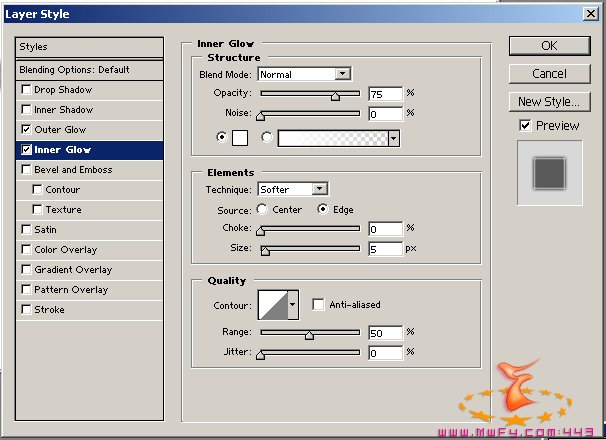606x440 pixels.
Task: Choose Center as the glow source
Action: coord(262,209)
